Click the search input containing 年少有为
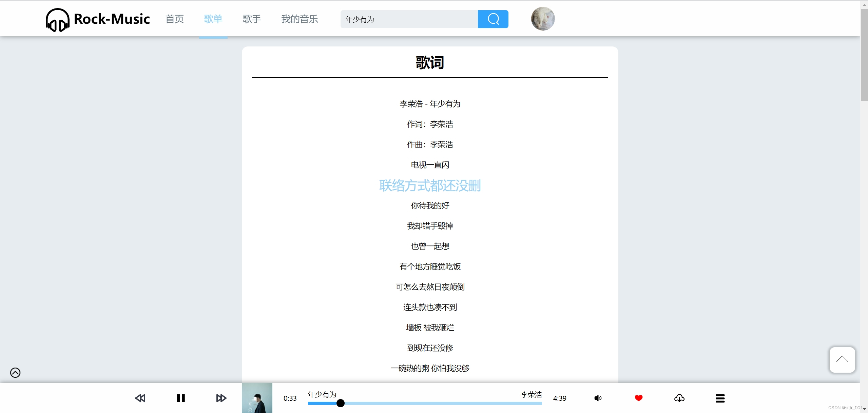Screen dimensions: 868x413 coord(409,19)
